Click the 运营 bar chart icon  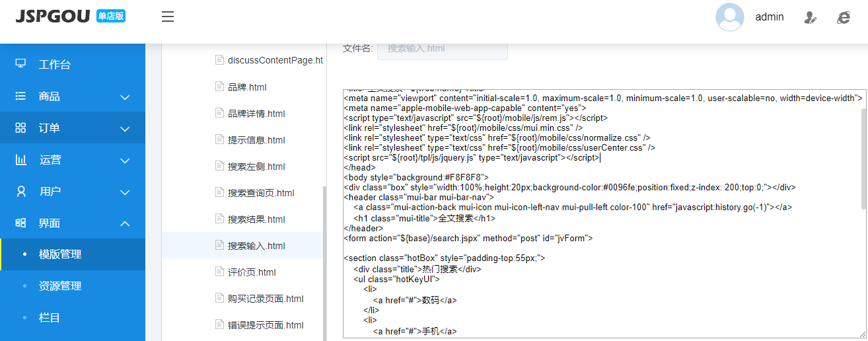20,159
